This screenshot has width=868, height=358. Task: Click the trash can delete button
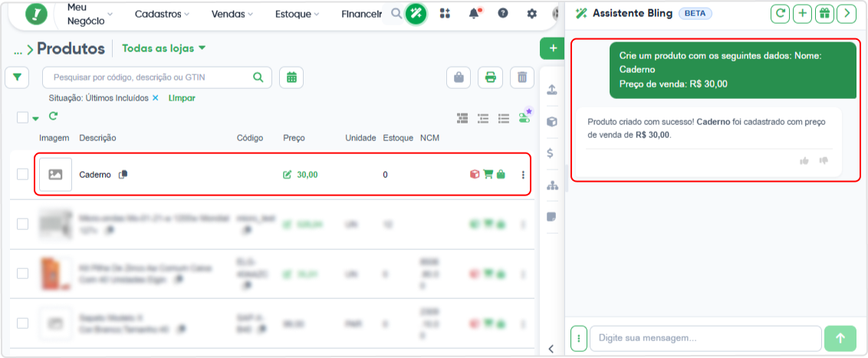(x=522, y=77)
